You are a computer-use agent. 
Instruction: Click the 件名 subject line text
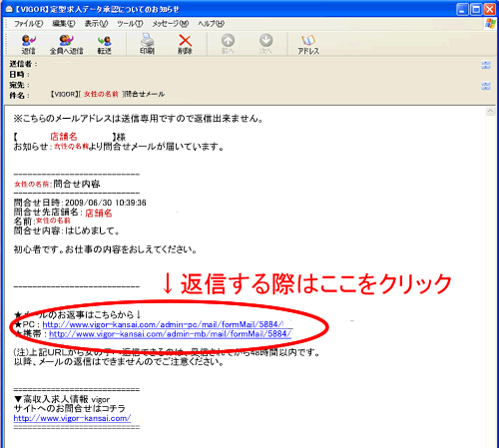pos(107,95)
